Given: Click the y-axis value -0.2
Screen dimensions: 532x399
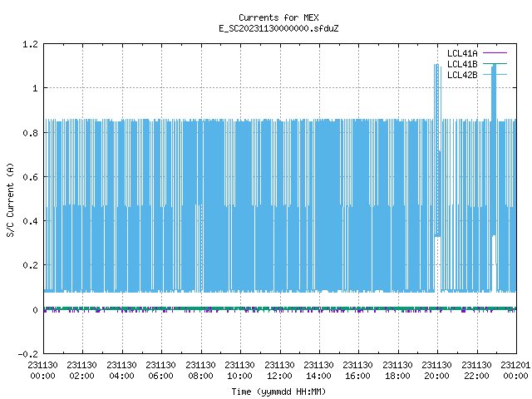Looking at the screenshot, I should 27,354.
